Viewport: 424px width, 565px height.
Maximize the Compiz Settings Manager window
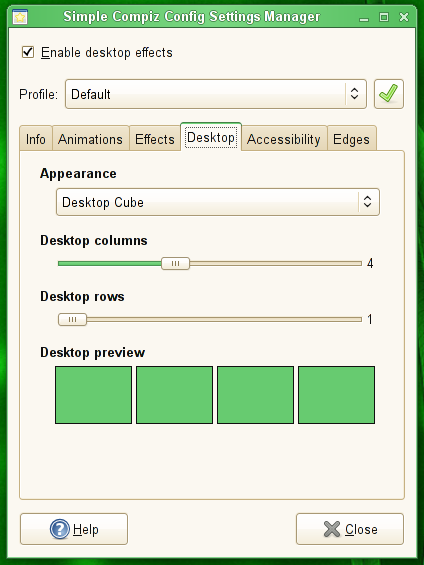click(384, 17)
